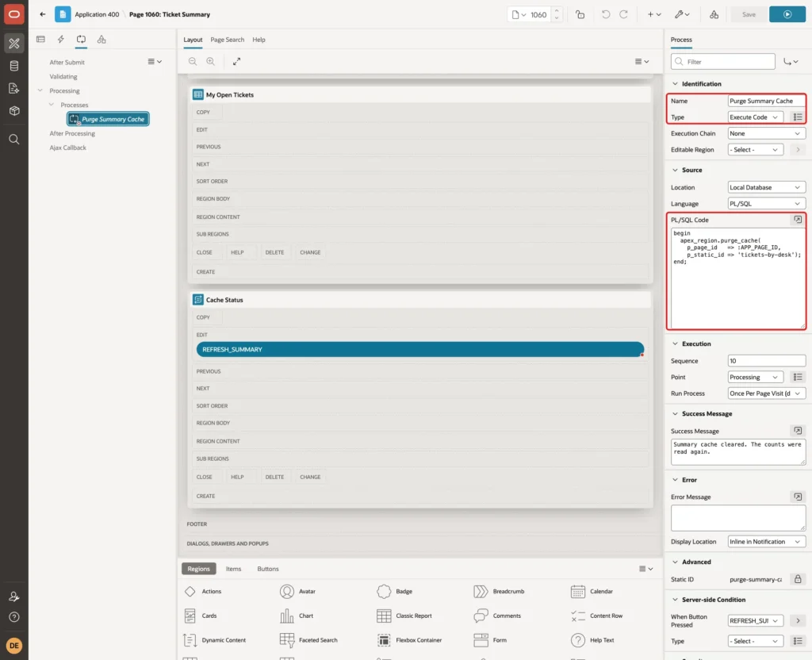Select the REFRESH_SUMMARY button in layout
This screenshot has height=660, width=812.
[x=420, y=349]
